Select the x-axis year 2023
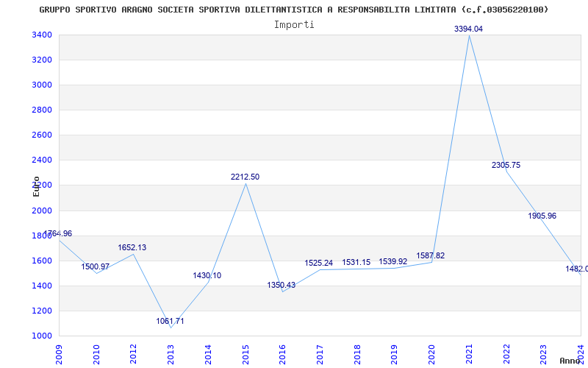 (x=544, y=354)
